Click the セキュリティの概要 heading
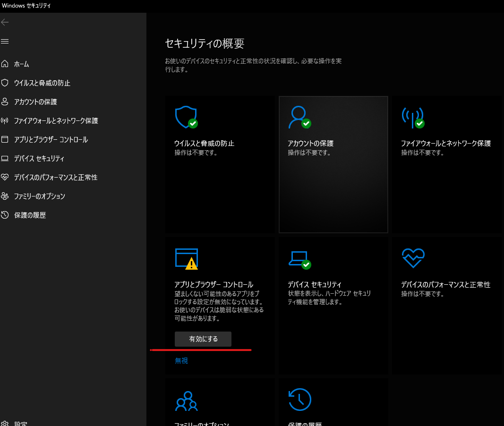The image size is (504, 426). [205, 43]
